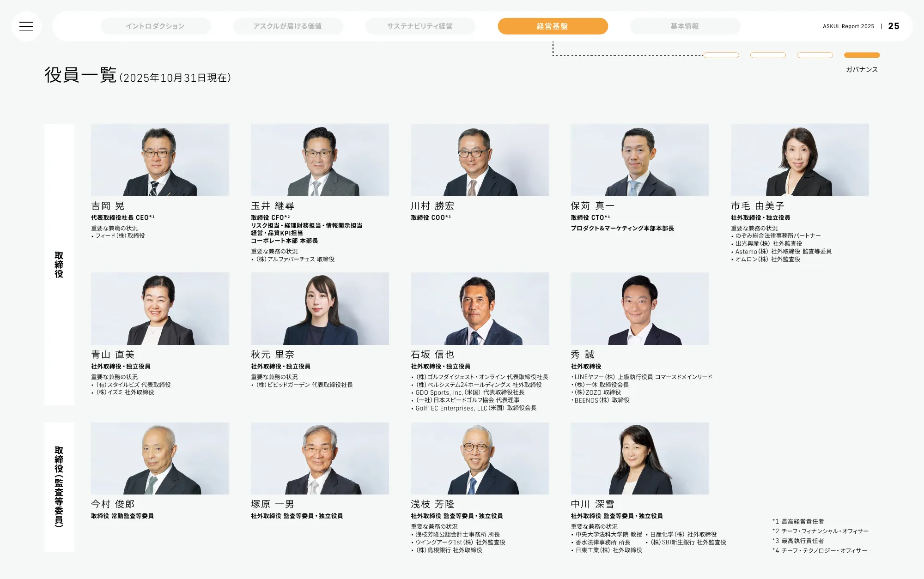Open the イントロダクション tab
The height and width of the screenshot is (579, 924).
coord(155,26)
